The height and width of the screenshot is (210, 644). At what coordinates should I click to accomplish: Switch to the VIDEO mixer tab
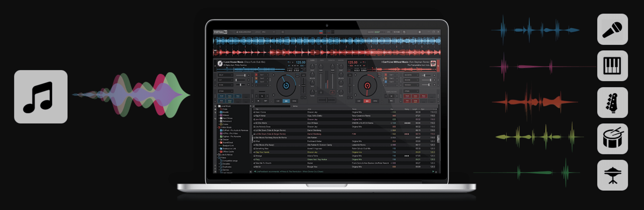[x=322, y=61]
